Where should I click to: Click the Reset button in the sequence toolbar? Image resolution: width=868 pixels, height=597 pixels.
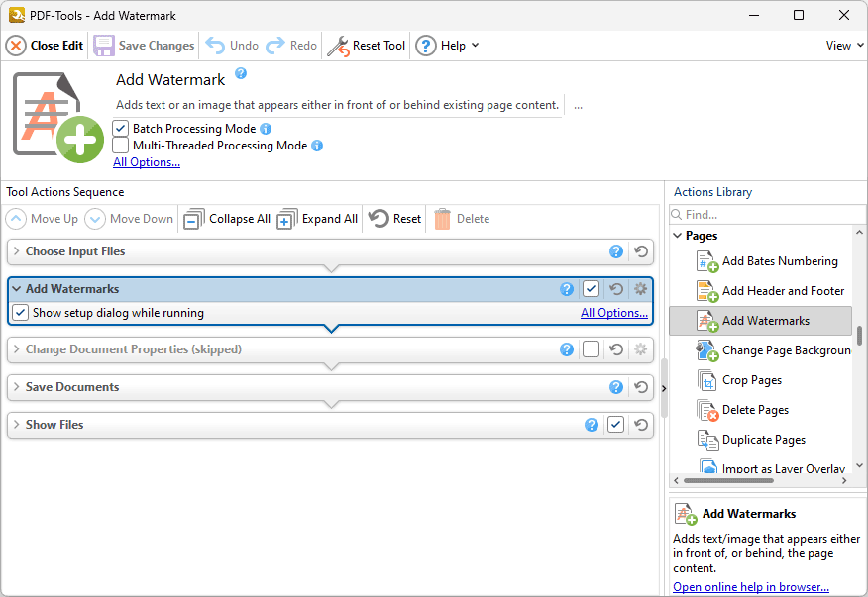394,219
